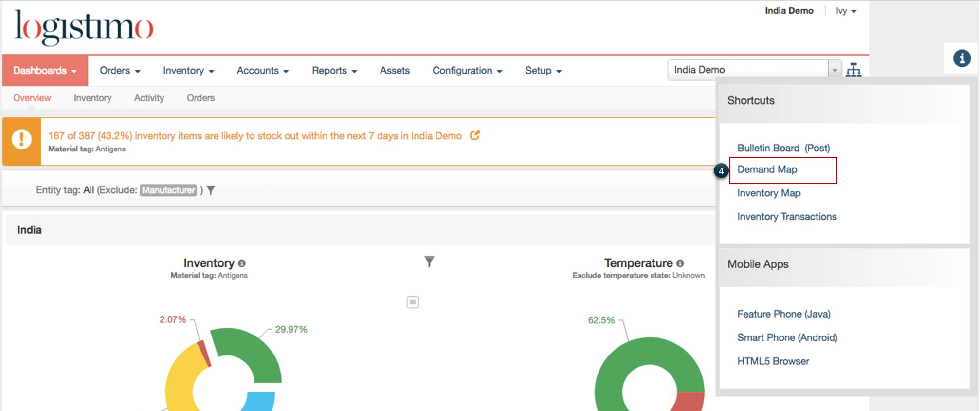The image size is (980, 411).
Task: Open the info help icon
Action: (962, 58)
